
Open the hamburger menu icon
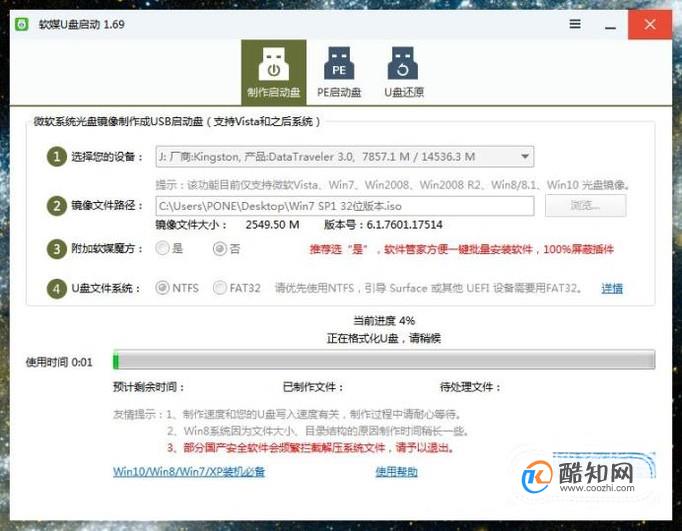(x=575, y=24)
